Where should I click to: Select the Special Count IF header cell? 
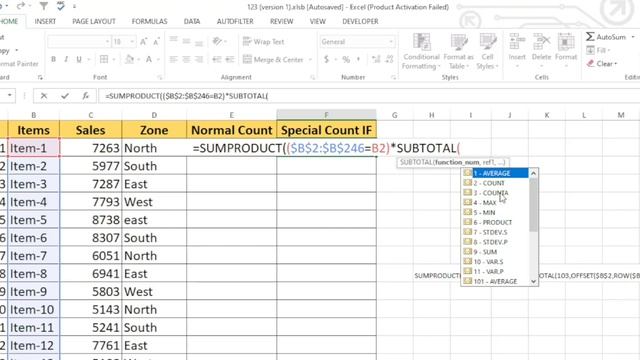pyautogui.click(x=327, y=130)
